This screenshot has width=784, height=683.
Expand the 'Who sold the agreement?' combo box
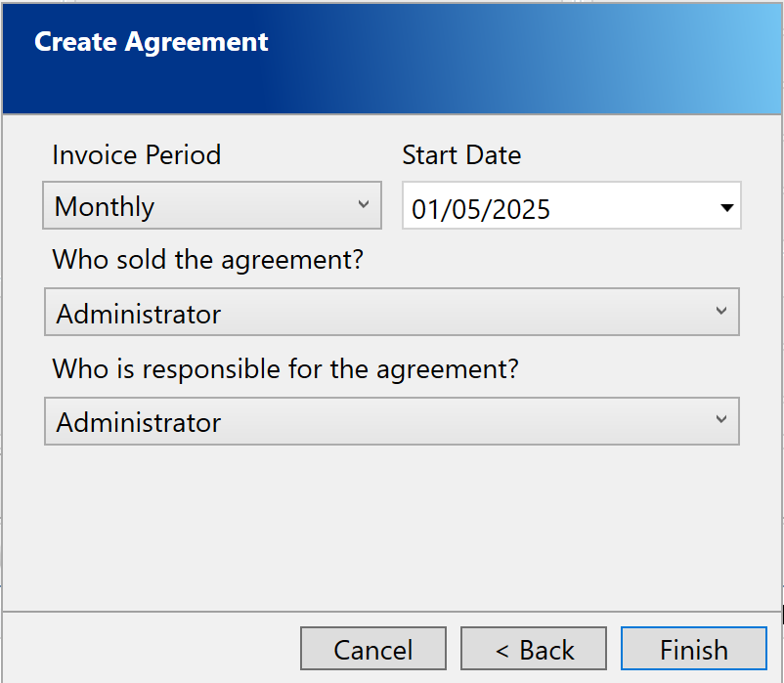[x=391, y=314]
